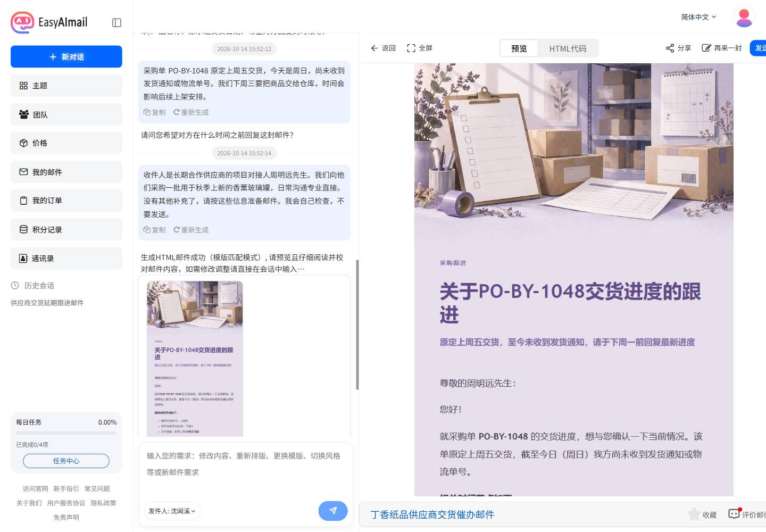The height and width of the screenshot is (532, 766).
Task: Open 任务中心 task center
Action: click(66, 461)
